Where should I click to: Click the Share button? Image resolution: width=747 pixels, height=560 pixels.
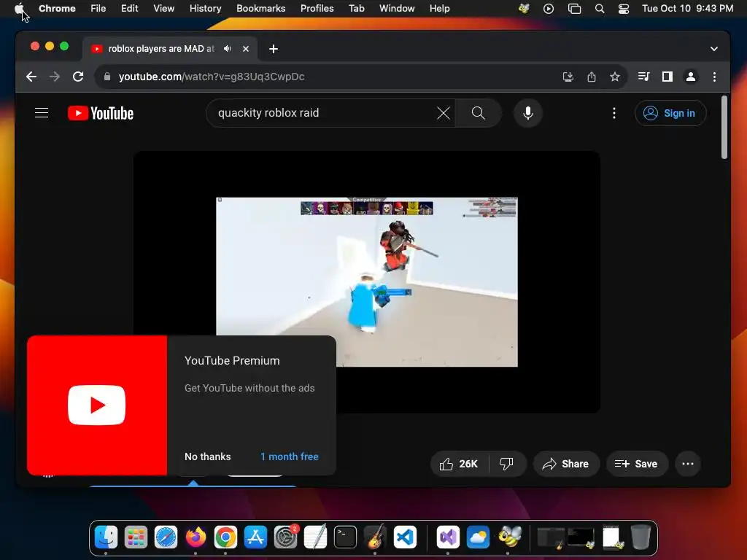click(566, 464)
